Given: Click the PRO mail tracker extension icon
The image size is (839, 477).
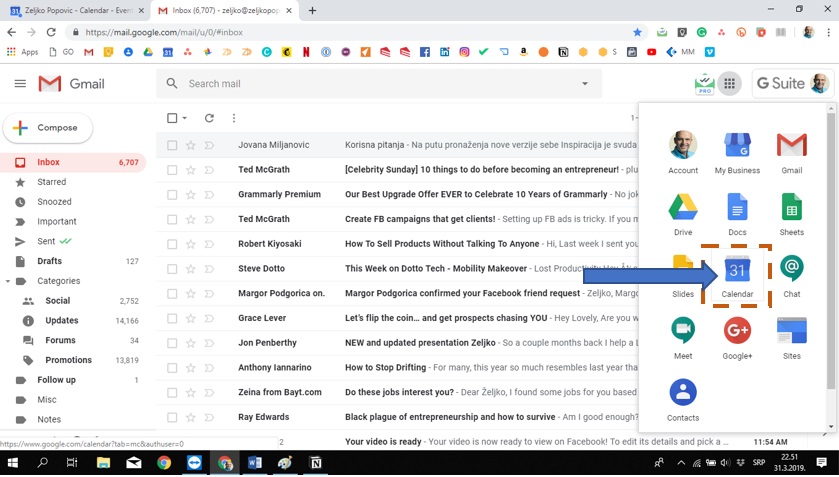Looking at the screenshot, I should click(x=705, y=84).
